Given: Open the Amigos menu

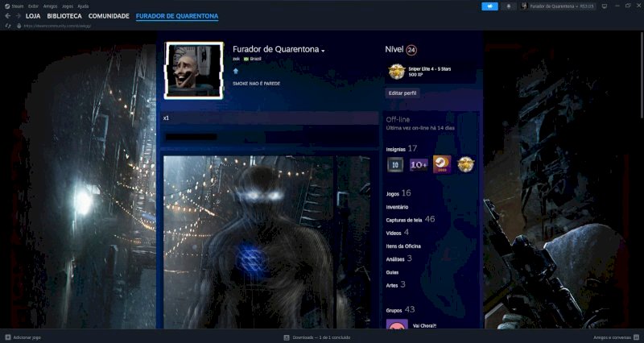Looking at the screenshot, I should tap(50, 6).
